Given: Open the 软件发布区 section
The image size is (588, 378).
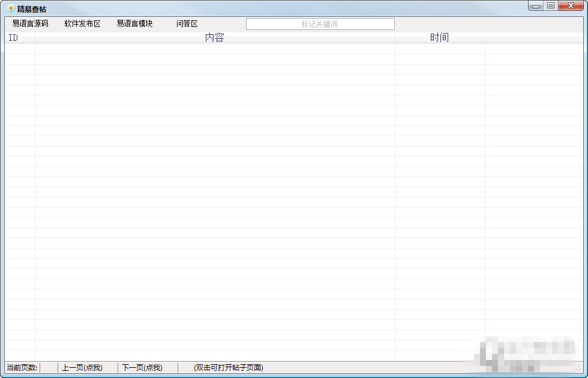Looking at the screenshot, I should tap(81, 23).
